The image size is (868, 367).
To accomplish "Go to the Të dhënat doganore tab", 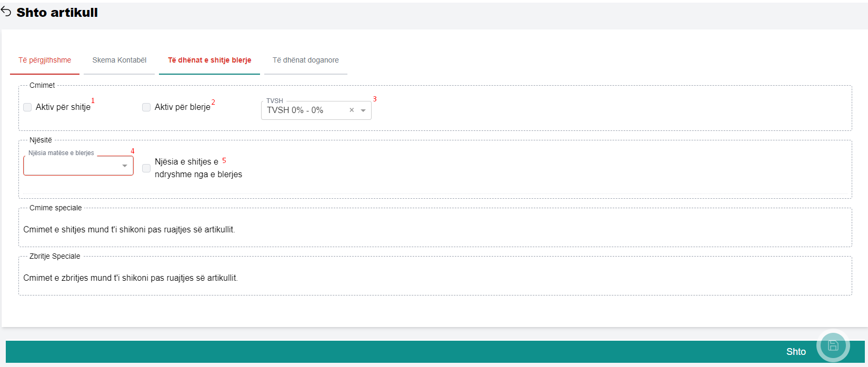I will click(305, 60).
